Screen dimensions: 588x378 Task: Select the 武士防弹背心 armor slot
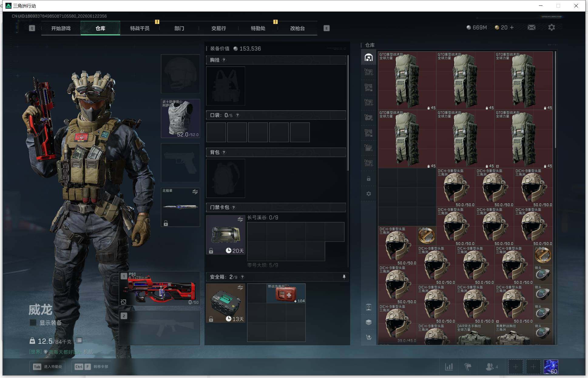180,118
